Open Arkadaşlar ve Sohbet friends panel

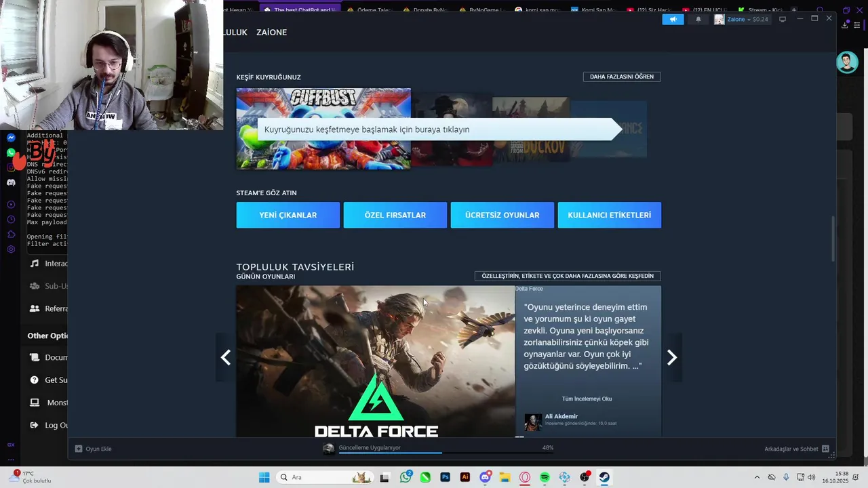(x=797, y=449)
